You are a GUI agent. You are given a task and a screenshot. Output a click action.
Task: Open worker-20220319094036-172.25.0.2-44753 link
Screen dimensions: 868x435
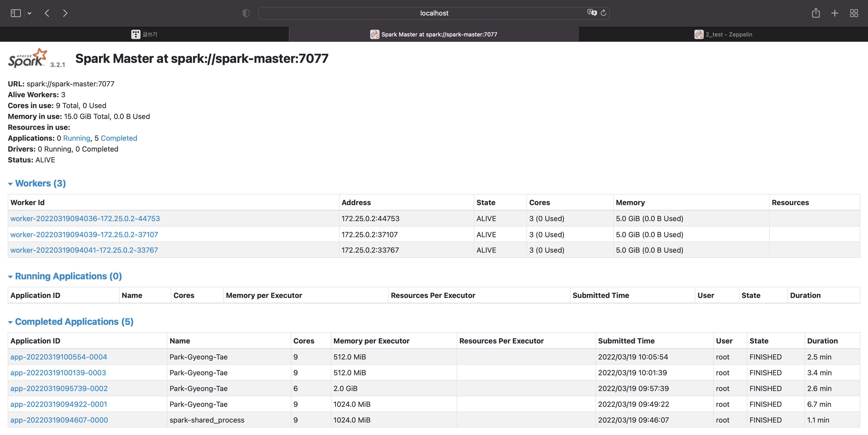(x=85, y=219)
